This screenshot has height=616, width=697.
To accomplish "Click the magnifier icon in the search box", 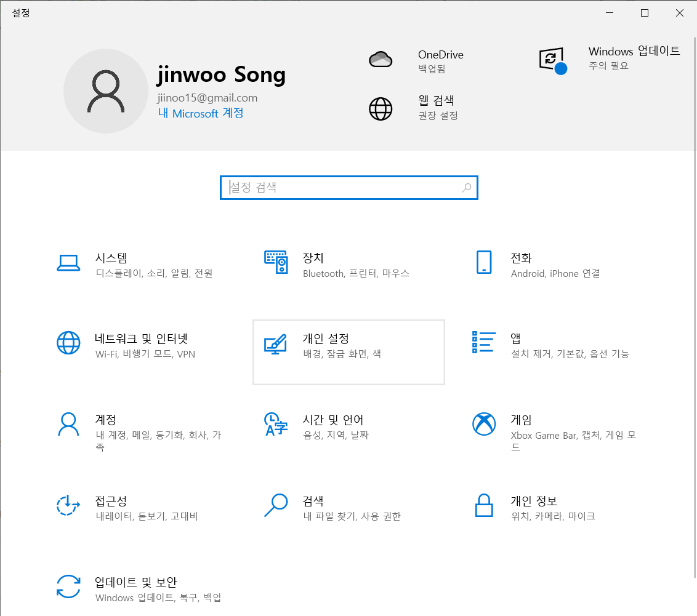I will pos(466,188).
